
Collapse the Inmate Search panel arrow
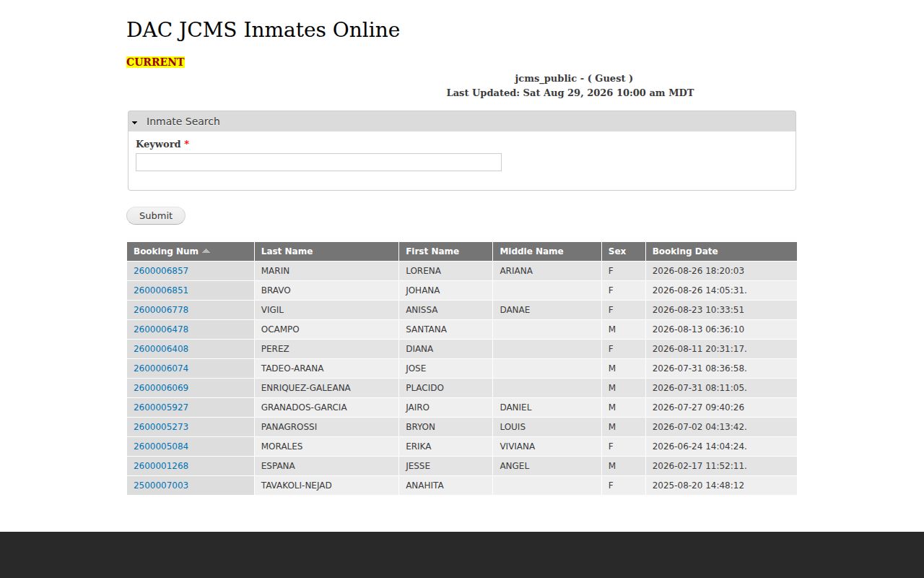[x=134, y=122]
